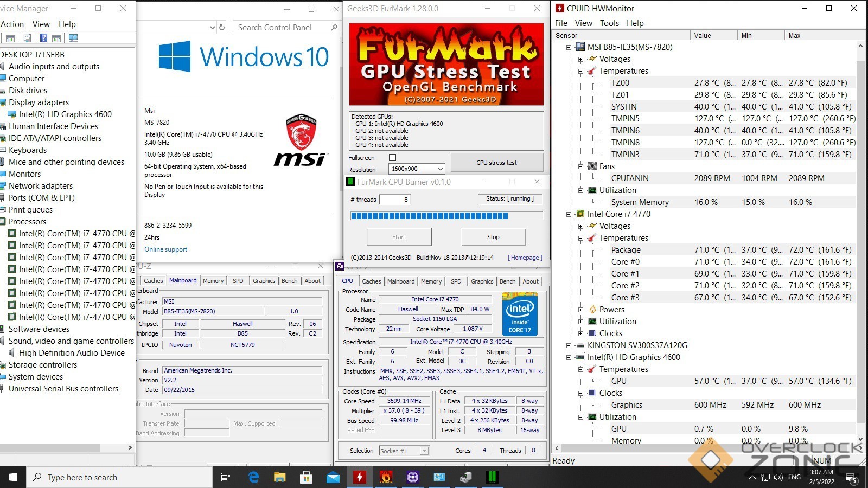Open the Tools menu in HWMonitor
This screenshot has width=868, height=488.
coord(609,23)
